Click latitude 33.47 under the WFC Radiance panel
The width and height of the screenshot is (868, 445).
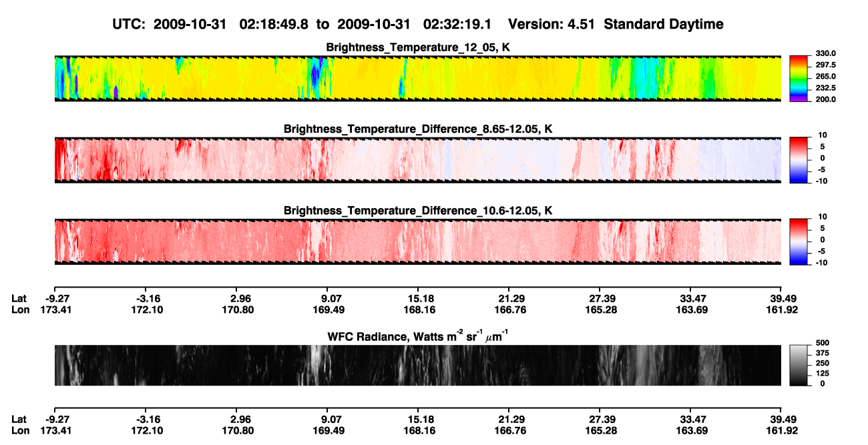pyautogui.click(x=693, y=419)
